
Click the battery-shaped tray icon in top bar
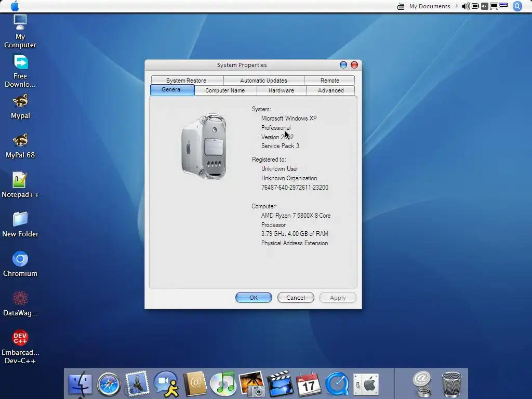click(475, 6)
